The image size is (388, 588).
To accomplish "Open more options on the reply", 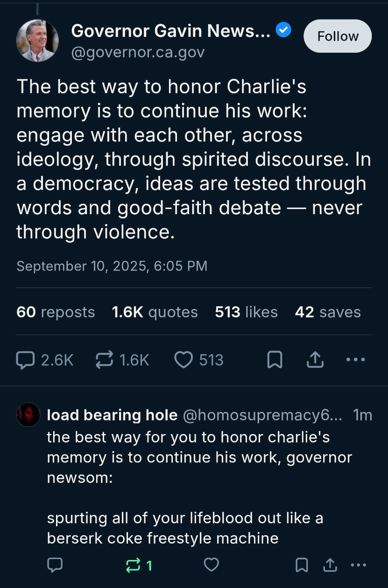I will point(358,566).
